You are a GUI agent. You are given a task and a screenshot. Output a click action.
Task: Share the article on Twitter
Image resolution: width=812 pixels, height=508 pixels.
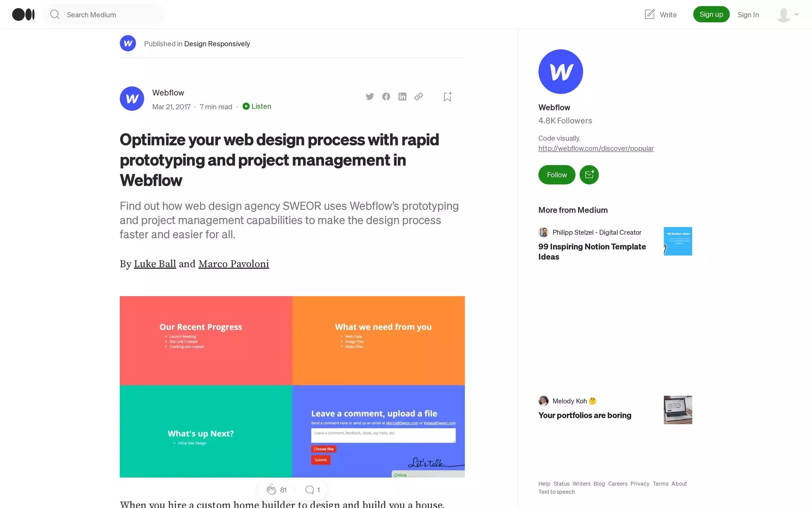click(x=369, y=96)
